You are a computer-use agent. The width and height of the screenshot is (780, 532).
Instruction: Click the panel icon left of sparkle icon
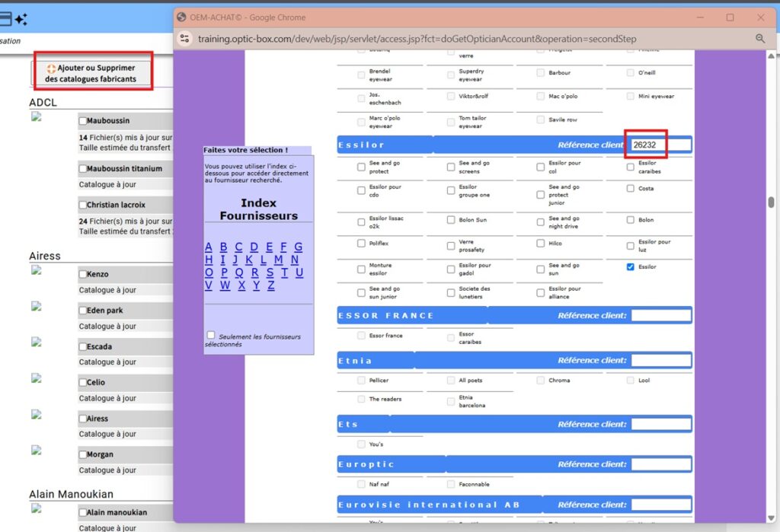point(5,19)
